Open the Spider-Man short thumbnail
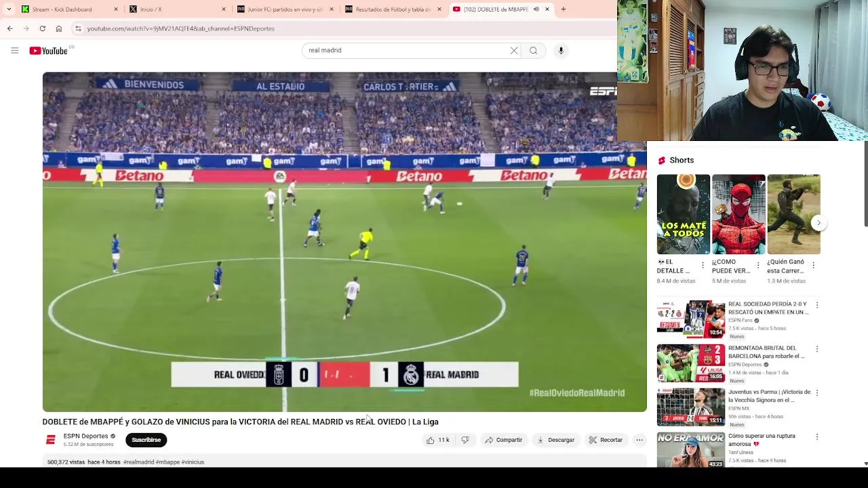This screenshot has width=868, height=488. 738,214
